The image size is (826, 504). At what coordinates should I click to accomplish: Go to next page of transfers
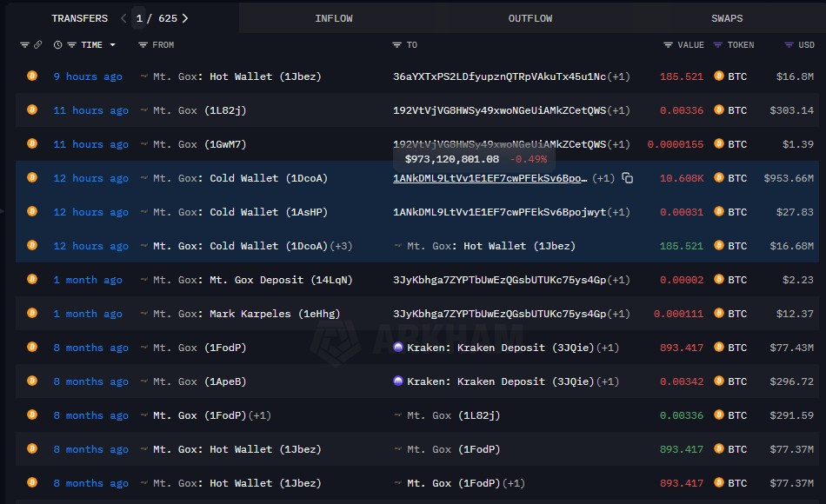(185, 18)
